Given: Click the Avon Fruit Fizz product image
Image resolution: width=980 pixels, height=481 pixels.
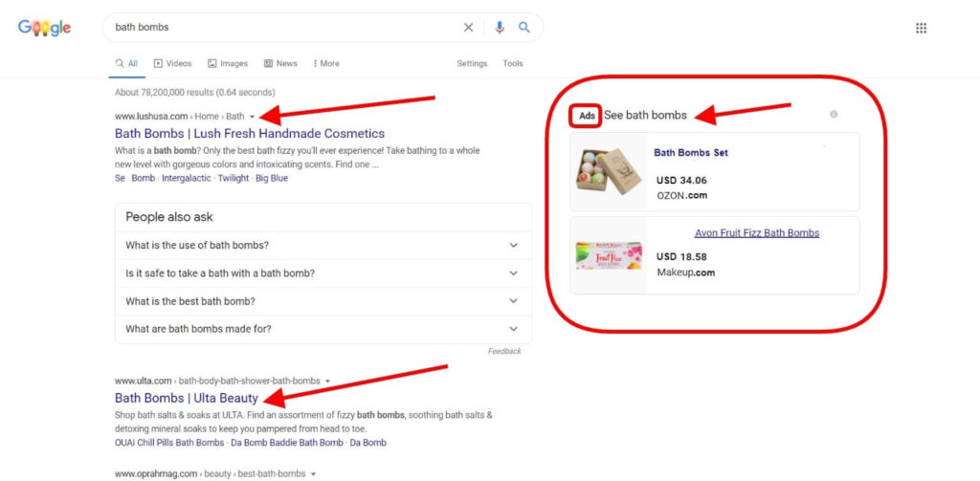Looking at the screenshot, I should click(608, 255).
